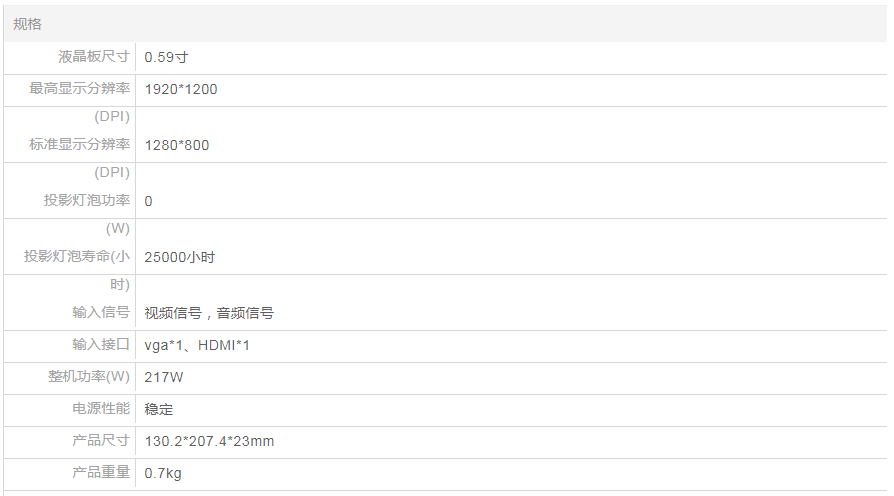Select the 输入信号 label

101,312
